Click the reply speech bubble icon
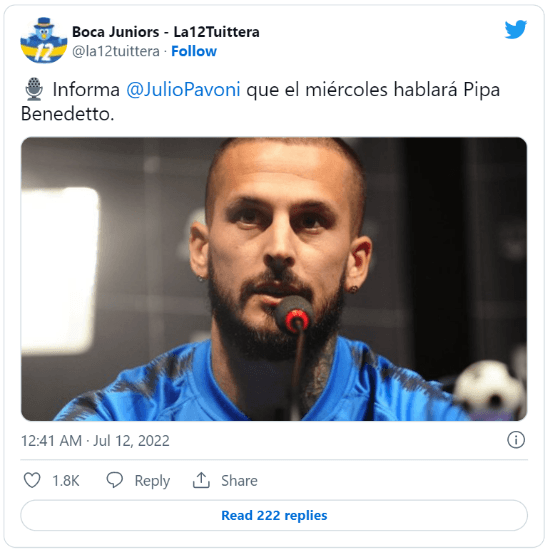Screen dimensions: 550x552 (x=115, y=480)
